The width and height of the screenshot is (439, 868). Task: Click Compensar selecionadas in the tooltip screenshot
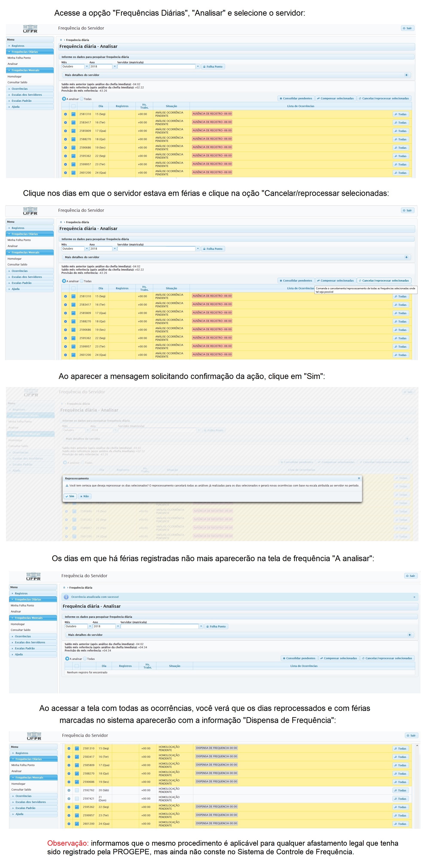[x=335, y=280]
